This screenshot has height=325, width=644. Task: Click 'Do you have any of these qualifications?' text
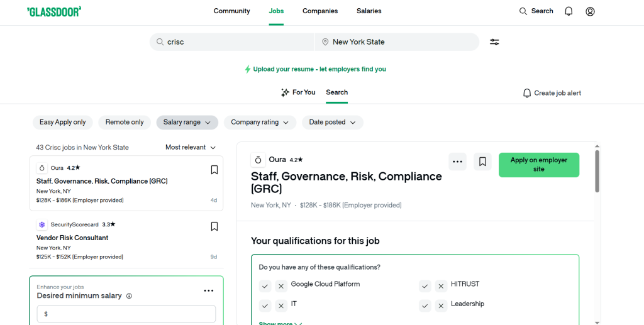[319, 268]
